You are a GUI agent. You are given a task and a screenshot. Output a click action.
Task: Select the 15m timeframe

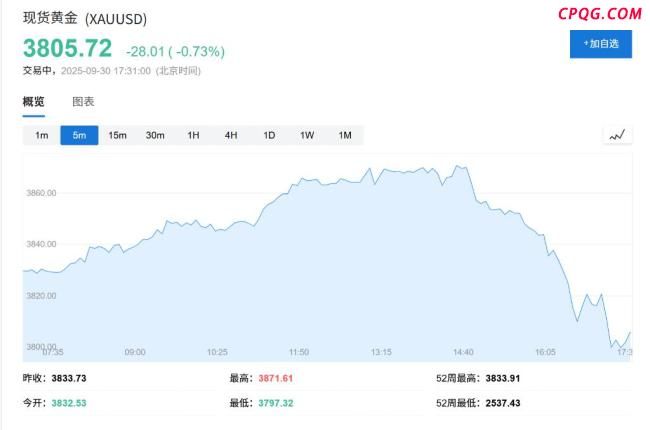coord(117,135)
